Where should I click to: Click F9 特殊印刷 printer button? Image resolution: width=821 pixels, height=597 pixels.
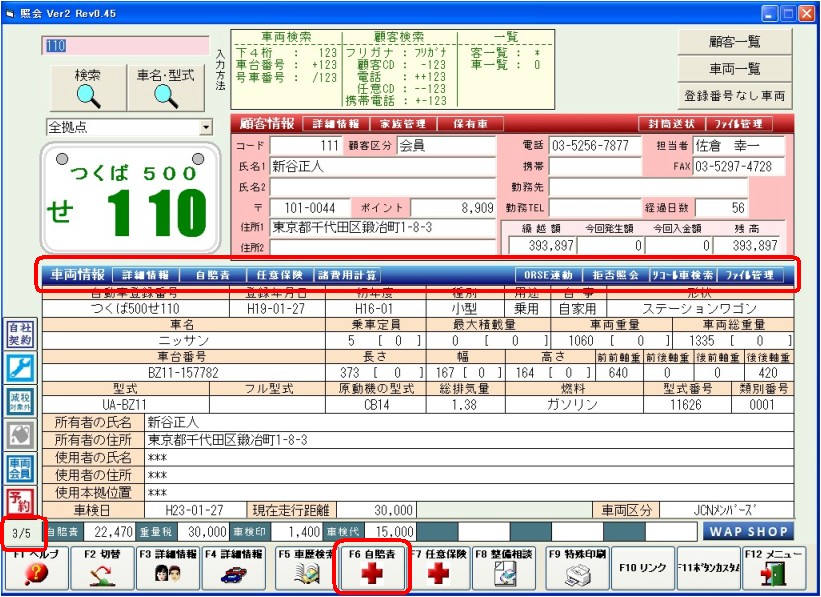point(576,567)
